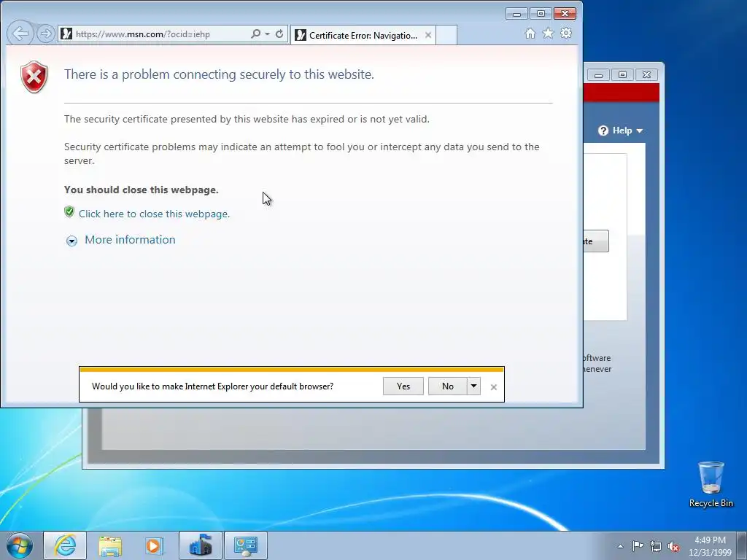Open the Tools gear menu
This screenshot has height=560, width=747.
(x=566, y=34)
